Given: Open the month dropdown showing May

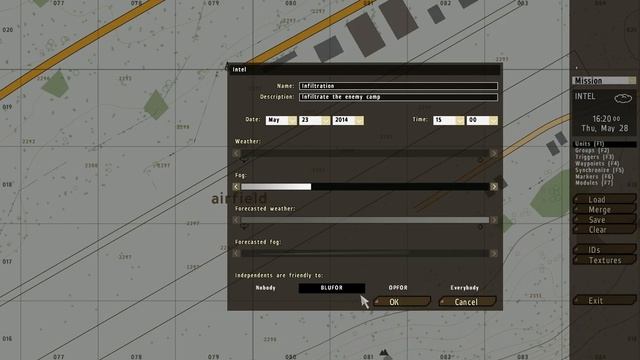Looking at the screenshot, I should (x=281, y=120).
